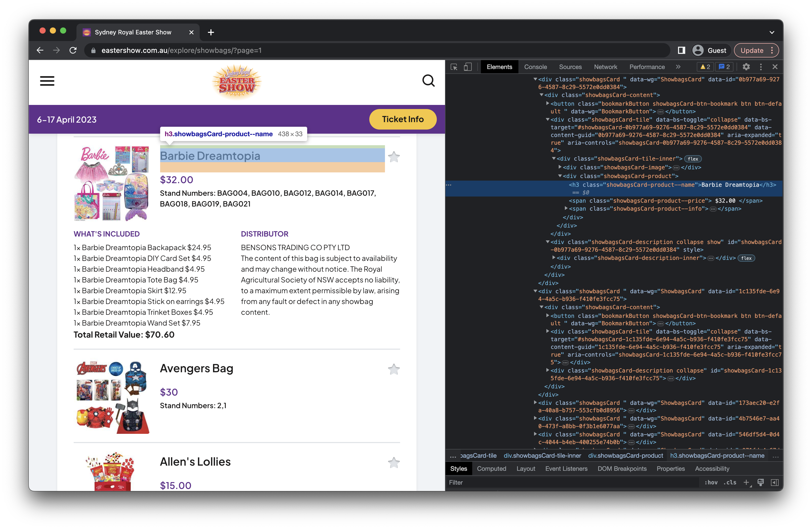Click the Avengers Bag heading
812x529 pixels.
pos(197,369)
